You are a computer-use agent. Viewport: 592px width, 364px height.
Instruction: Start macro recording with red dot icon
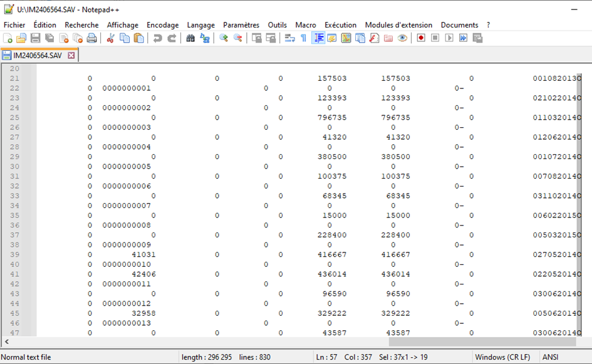(421, 38)
